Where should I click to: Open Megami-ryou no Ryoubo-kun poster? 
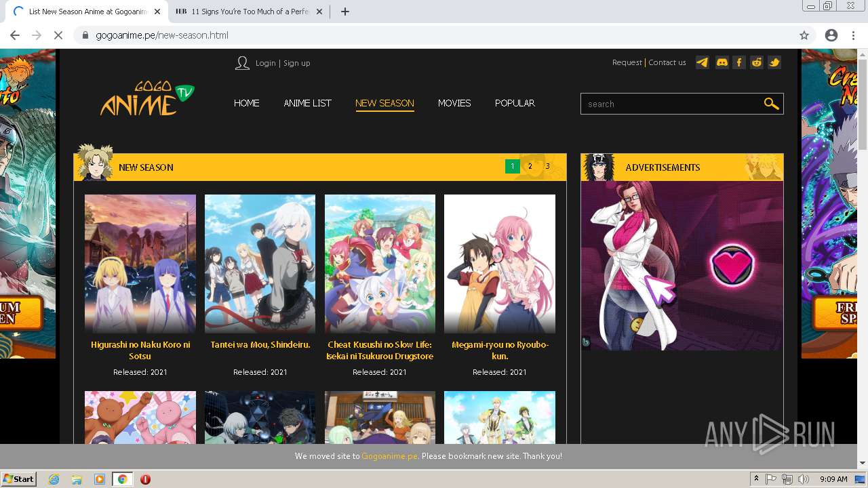point(500,264)
